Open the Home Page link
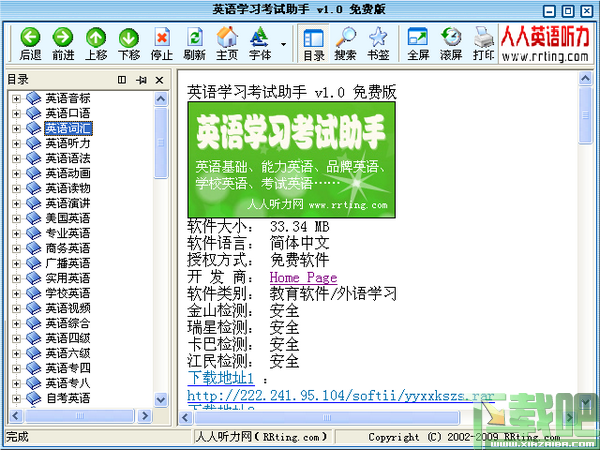This screenshot has height=450, width=600. (x=303, y=277)
